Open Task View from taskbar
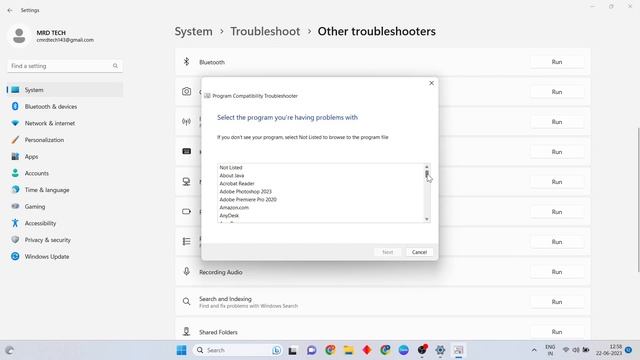This screenshot has height=360, width=640. click(293, 351)
